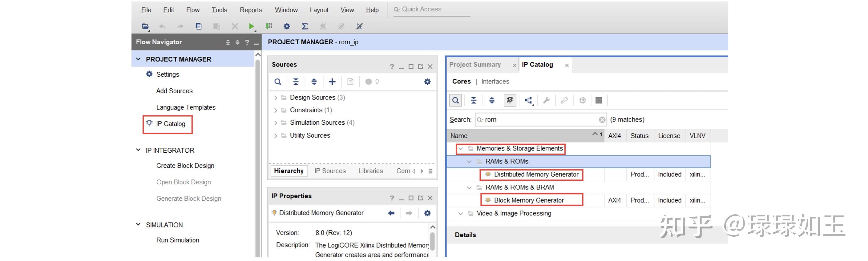Click Add Sources plus icon
Screen dimensions: 868x261
332,82
